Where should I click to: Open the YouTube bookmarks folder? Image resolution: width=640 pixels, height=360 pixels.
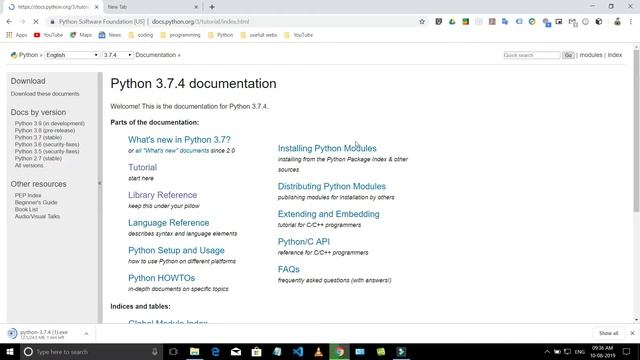(298, 35)
